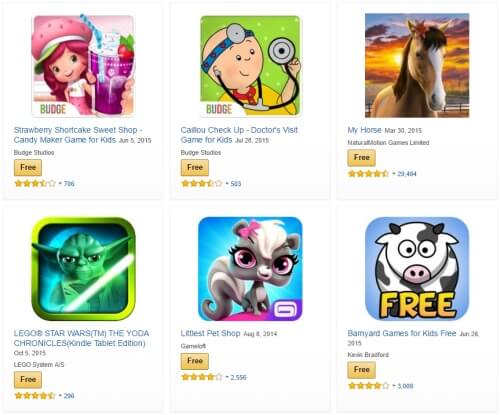Open the Caillou Check Up app icon
500x415 pixels.
click(x=250, y=66)
